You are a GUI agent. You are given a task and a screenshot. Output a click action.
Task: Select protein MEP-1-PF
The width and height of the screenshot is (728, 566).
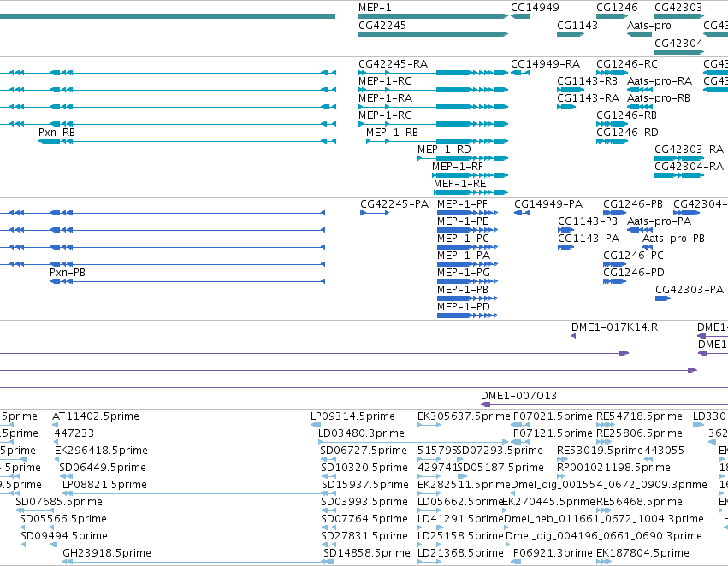468,213
